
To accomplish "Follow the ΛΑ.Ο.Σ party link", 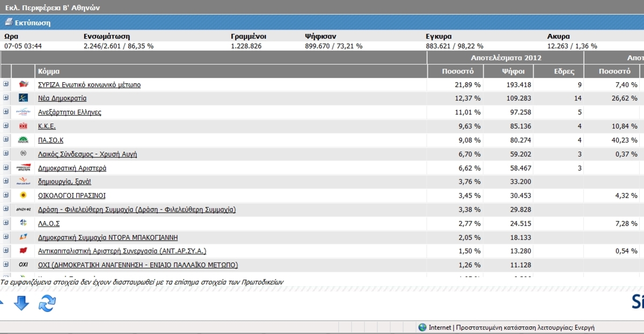I will pos(49,223).
